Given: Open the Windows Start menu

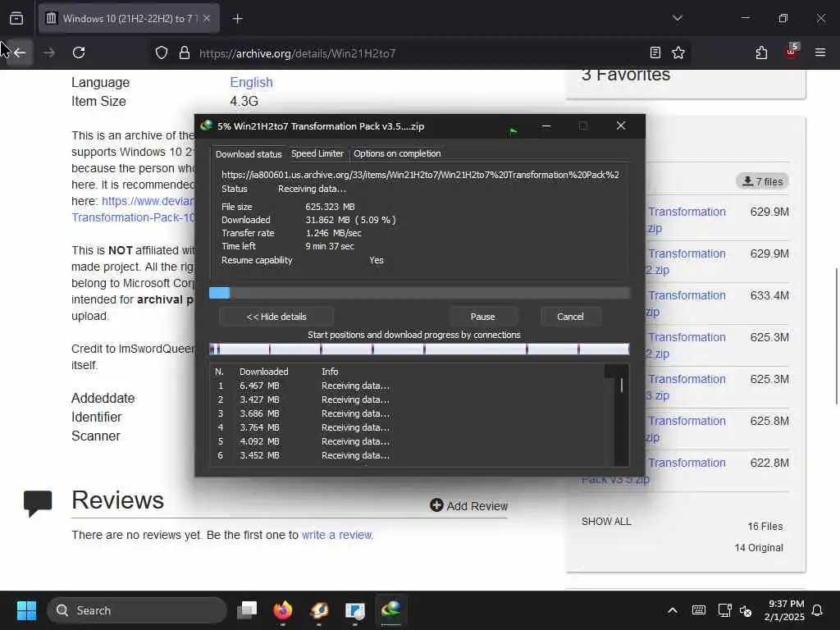Looking at the screenshot, I should (26, 610).
